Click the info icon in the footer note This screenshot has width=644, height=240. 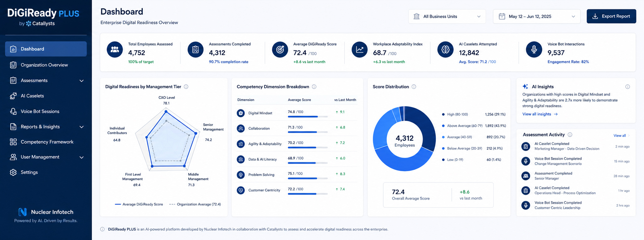102,229
